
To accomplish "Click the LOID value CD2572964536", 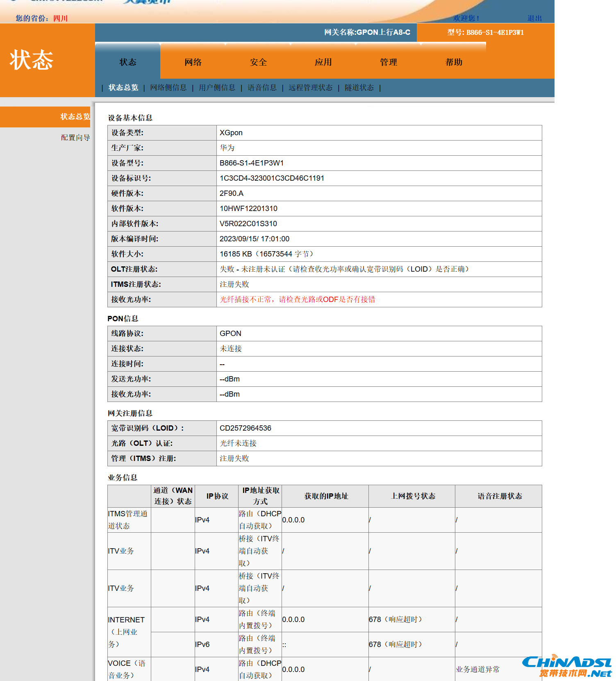I will (x=245, y=428).
